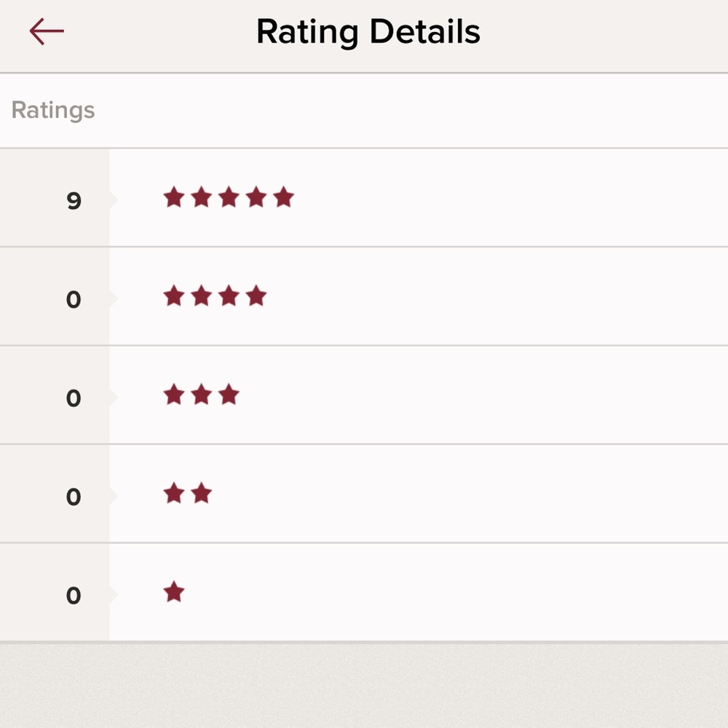728x728 pixels.
Task: Click the 0 count beside three stars
Action: click(74, 398)
